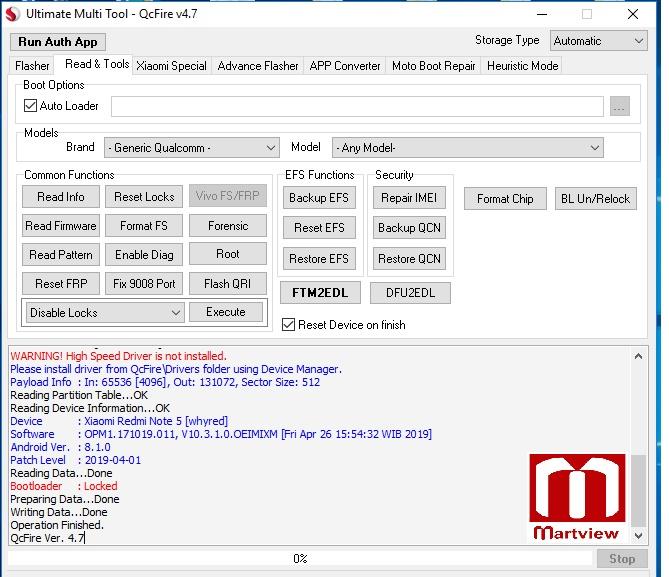This screenshot has height=577, width=669.
Task: Click the loader path input field
Action: 357,106
